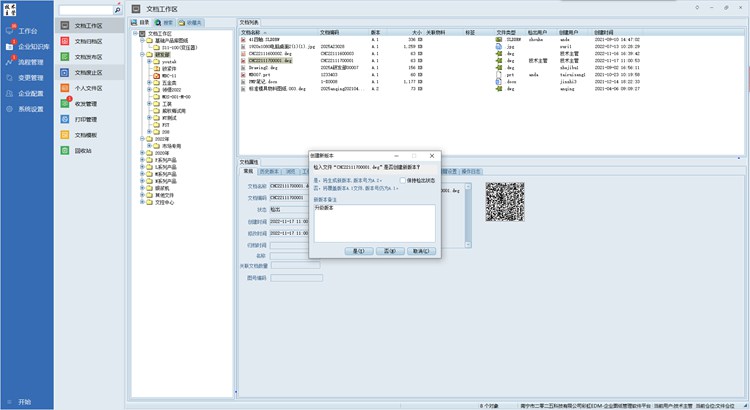
Task: Expand the 2022年 folder node
Action: [x=142, y=141]
